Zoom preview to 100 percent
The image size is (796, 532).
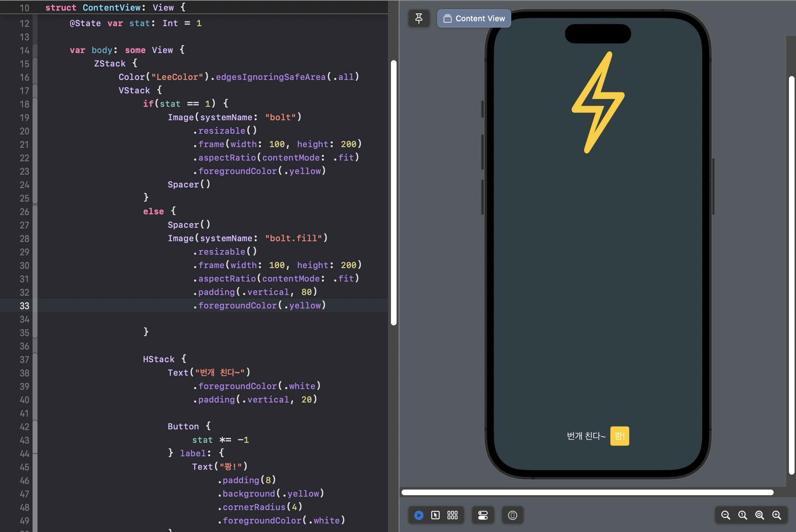pyautogui.click(x=743, y=515)
